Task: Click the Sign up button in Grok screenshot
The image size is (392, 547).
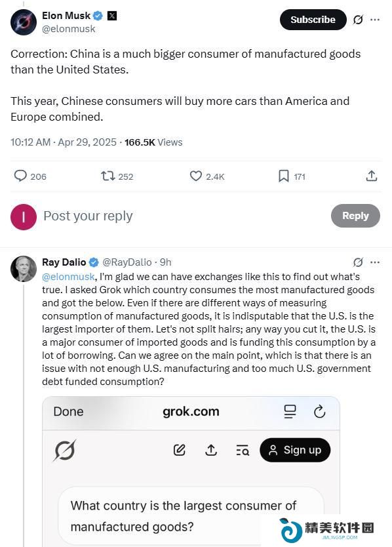Action: [x=295, y=450]
